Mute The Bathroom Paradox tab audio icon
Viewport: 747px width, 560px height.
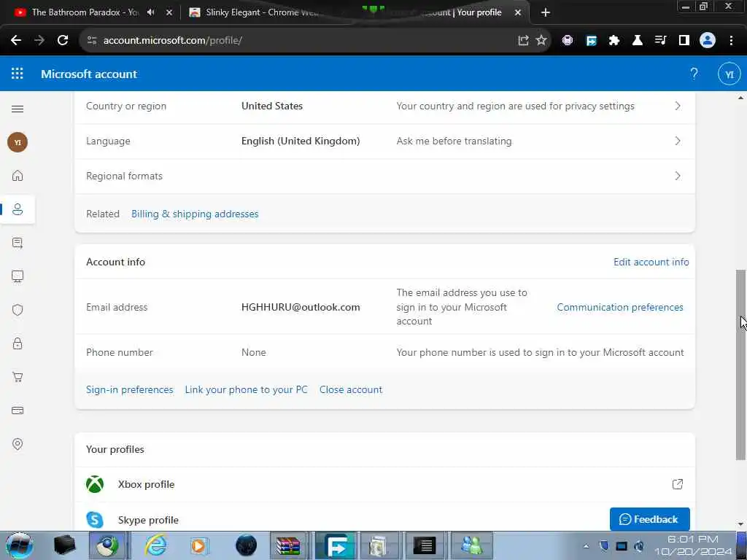point(151,12)
